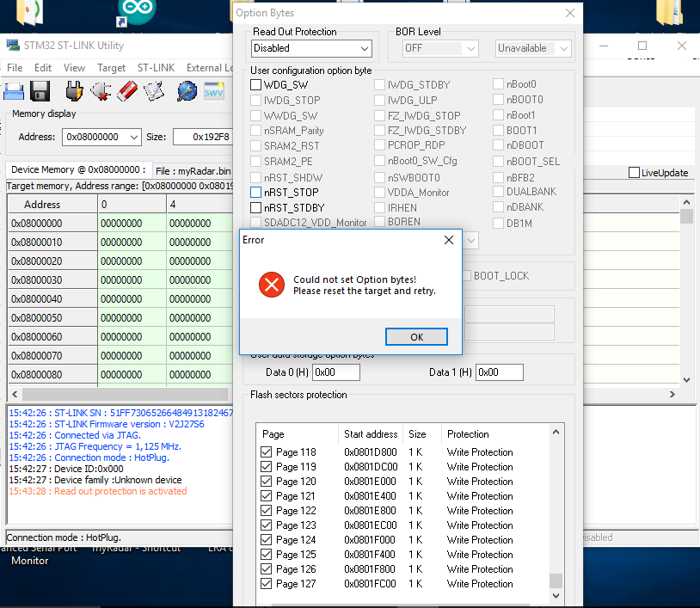This screenshot has height=608, width=700.
Task: Click memory view vertical scroll down arrow
Action: click(686, 380)
